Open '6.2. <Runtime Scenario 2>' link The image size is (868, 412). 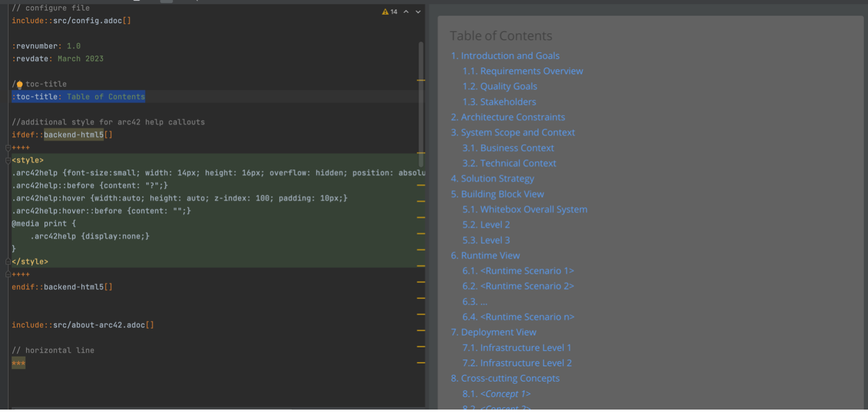(518, 286)
